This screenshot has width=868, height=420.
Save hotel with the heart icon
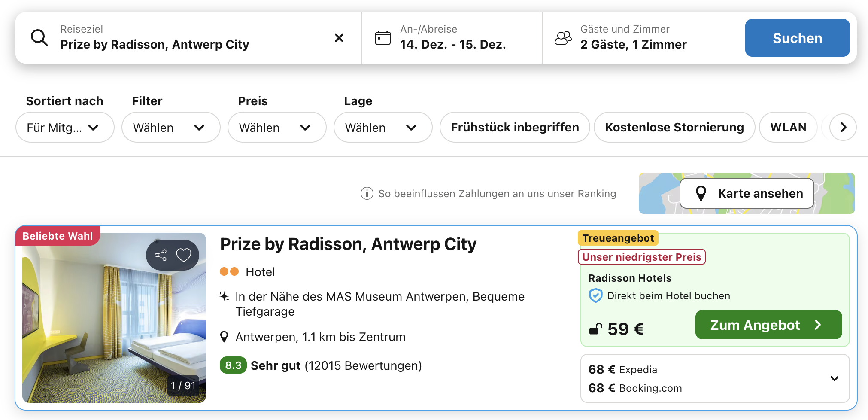pyautogui.click(x=184, y=255)
